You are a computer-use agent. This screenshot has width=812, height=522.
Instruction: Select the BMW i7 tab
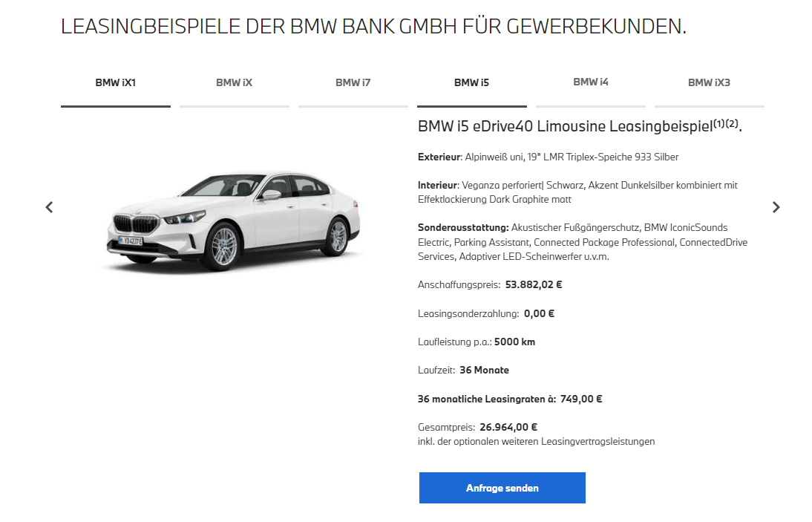353,83
